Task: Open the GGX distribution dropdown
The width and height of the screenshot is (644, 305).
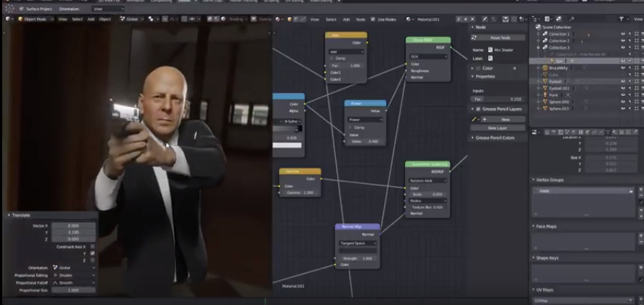Action: click(x=428, y=57)
